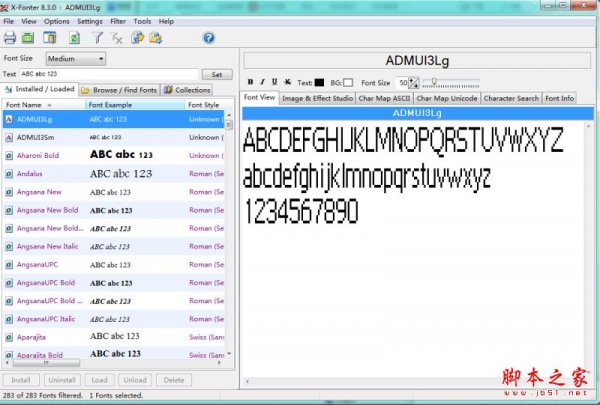
Task: Click the Delete button
Action: (x=174, y=380)
